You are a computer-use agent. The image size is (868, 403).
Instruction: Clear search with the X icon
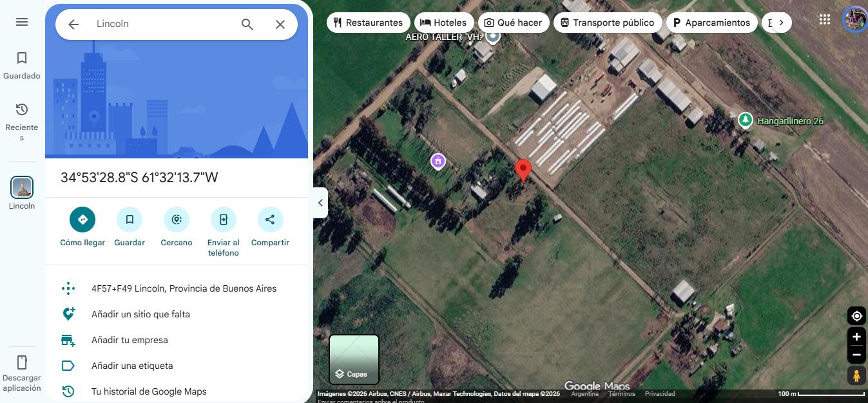[x=280, y=24]
